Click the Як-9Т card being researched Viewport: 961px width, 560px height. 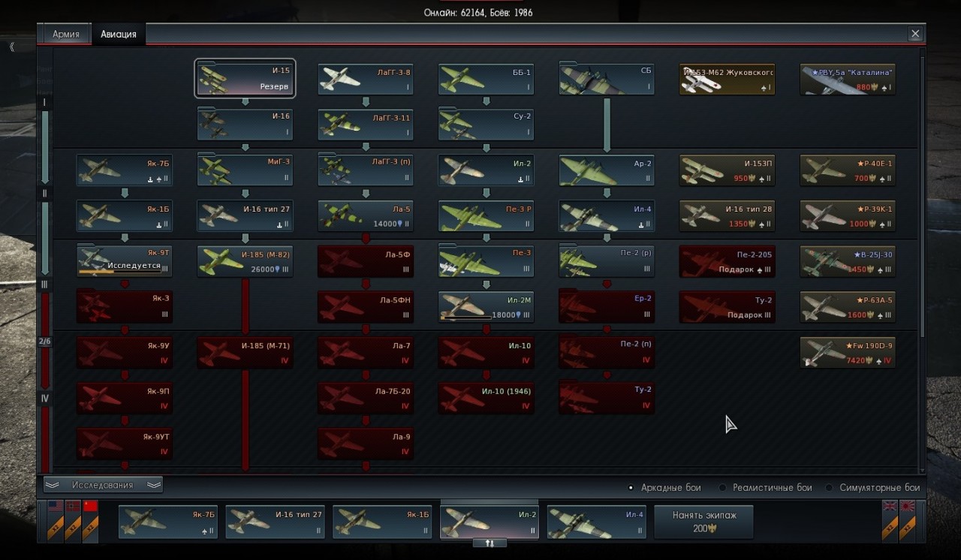(125, 261)
